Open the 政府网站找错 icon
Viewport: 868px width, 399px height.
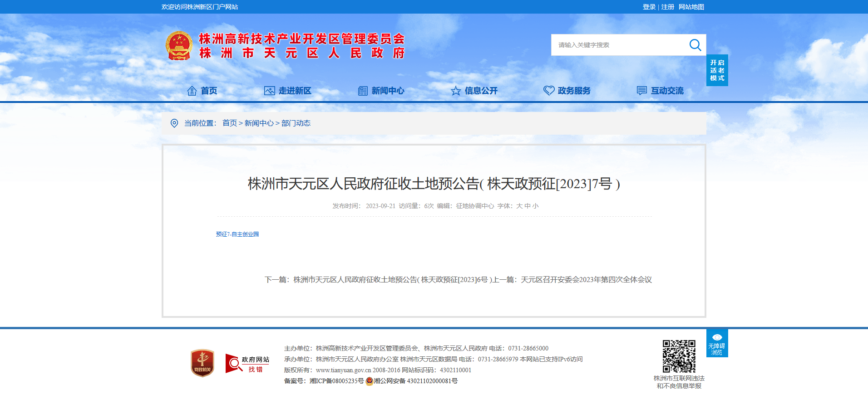point(247,364)
